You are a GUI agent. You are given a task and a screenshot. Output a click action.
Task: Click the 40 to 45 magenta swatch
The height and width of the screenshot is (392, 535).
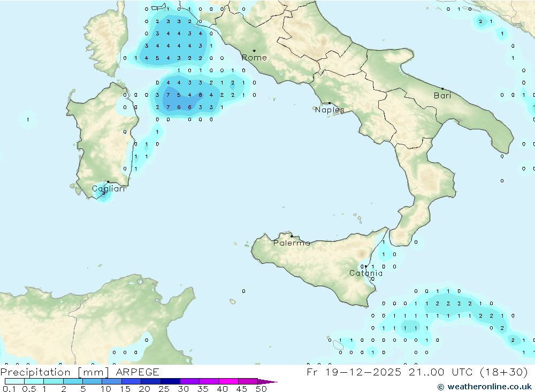click(228, 381)
